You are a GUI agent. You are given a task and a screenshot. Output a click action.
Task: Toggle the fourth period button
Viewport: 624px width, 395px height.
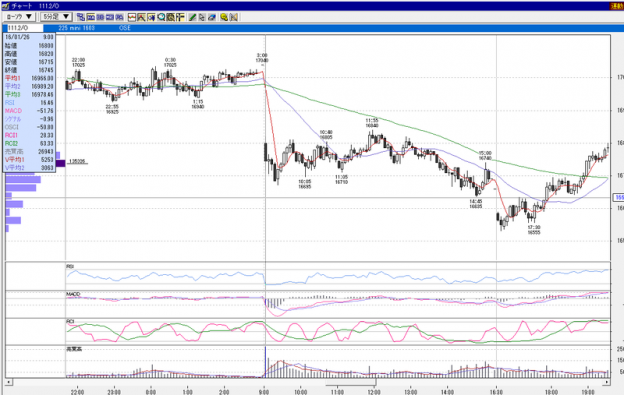119,17
